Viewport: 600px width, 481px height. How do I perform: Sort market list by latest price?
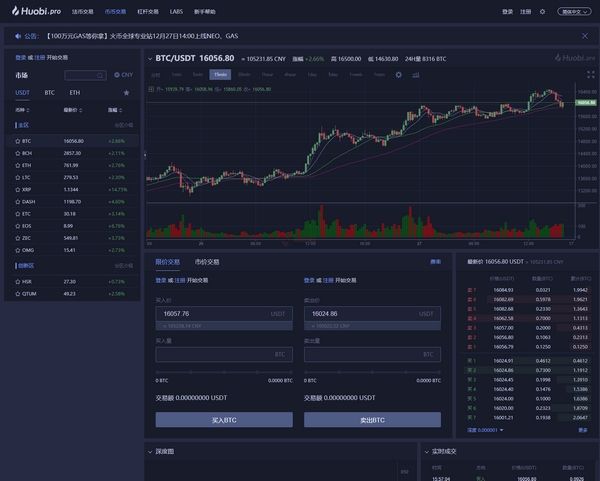[73, 110]
